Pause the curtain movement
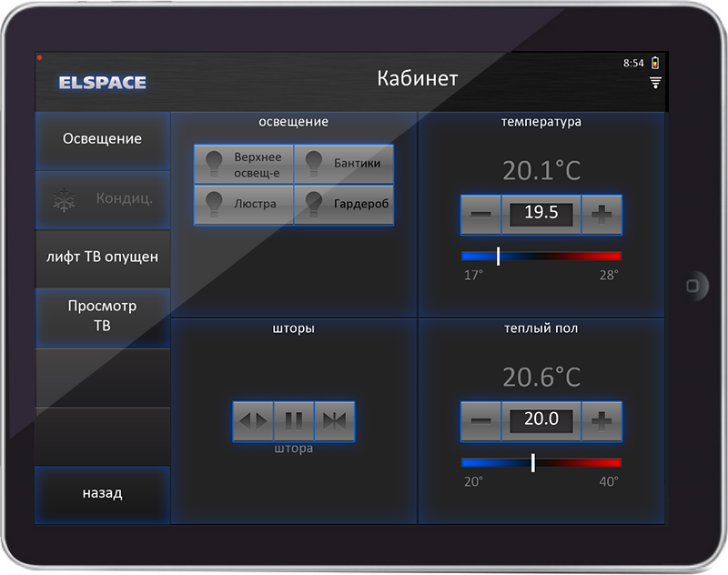 [x=294, y=420]
